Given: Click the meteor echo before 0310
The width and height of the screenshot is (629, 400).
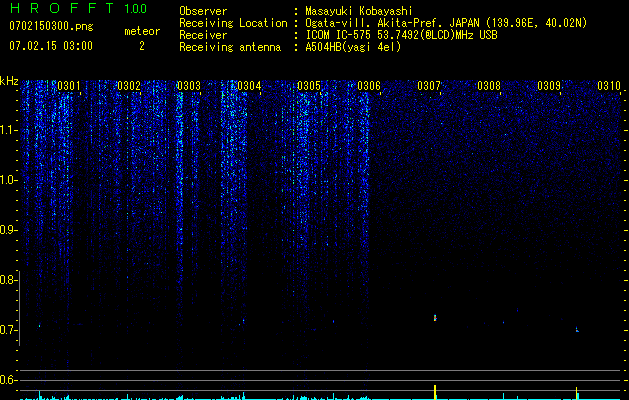Looking at the screenshot, I should coord(577,330).
